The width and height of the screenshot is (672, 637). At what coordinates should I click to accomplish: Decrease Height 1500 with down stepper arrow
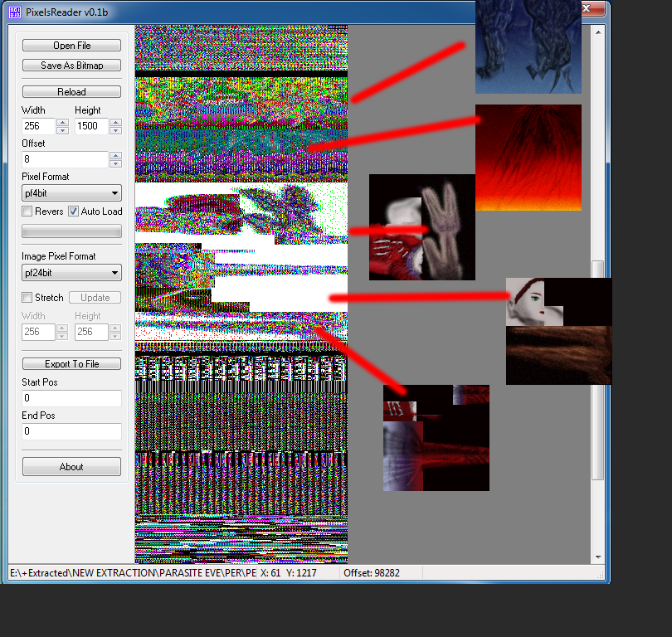(x=115, y=130)
